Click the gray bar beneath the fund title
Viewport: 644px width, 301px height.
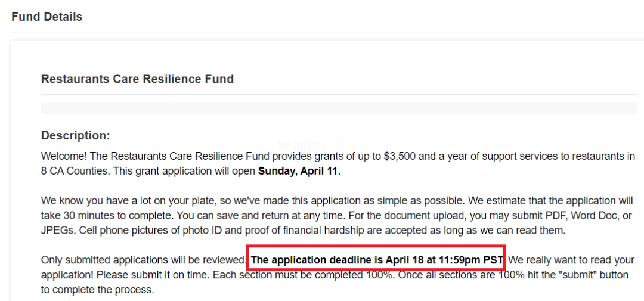click(x=339, y=108)
